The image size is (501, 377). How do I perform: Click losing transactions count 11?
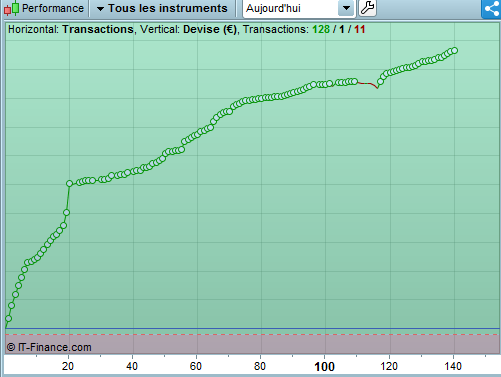coord(360,29)
